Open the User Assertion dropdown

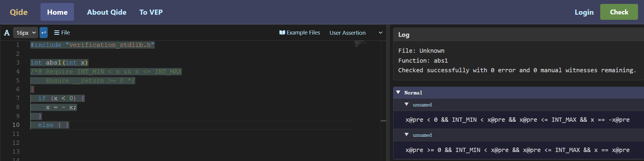[356, 33]
